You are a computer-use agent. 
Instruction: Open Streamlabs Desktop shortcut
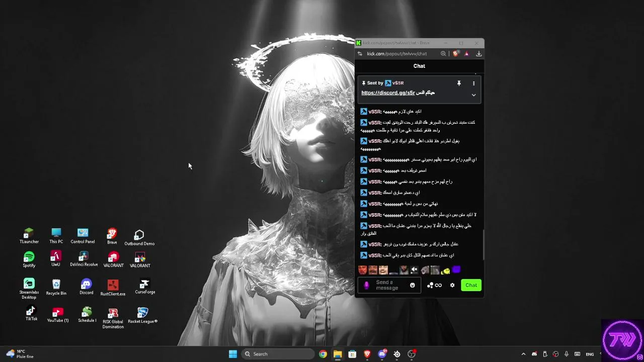[x=29, y=289]
